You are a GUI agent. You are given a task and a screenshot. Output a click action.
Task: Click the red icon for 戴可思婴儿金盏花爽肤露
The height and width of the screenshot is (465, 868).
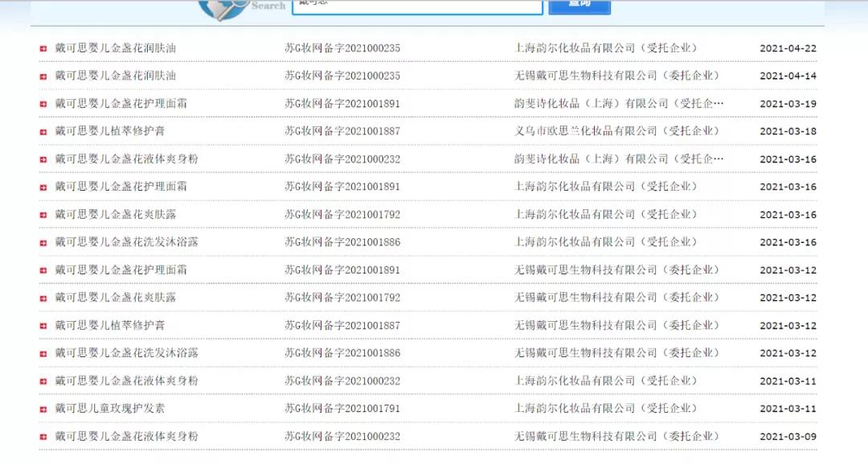coord(43,214)
